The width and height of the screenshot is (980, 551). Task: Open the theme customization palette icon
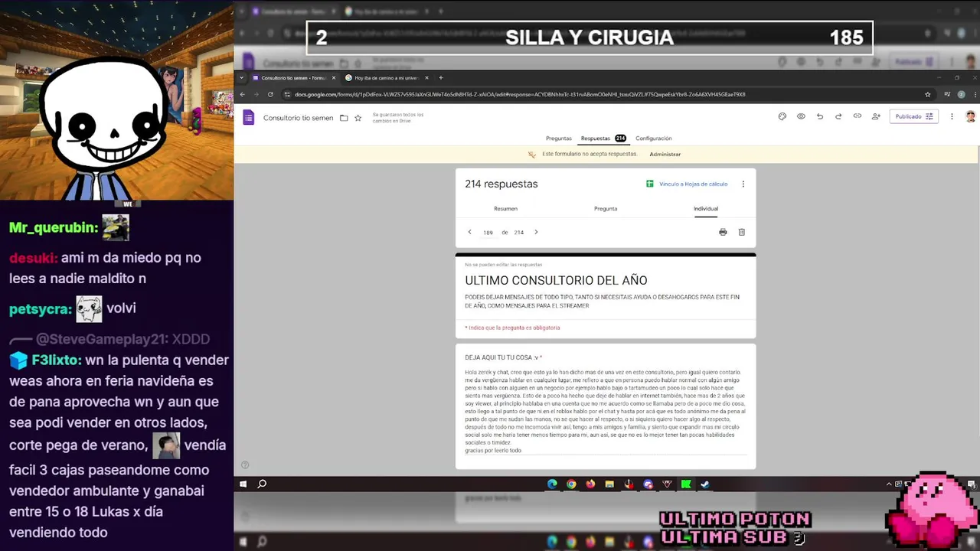tap(782, 116)
